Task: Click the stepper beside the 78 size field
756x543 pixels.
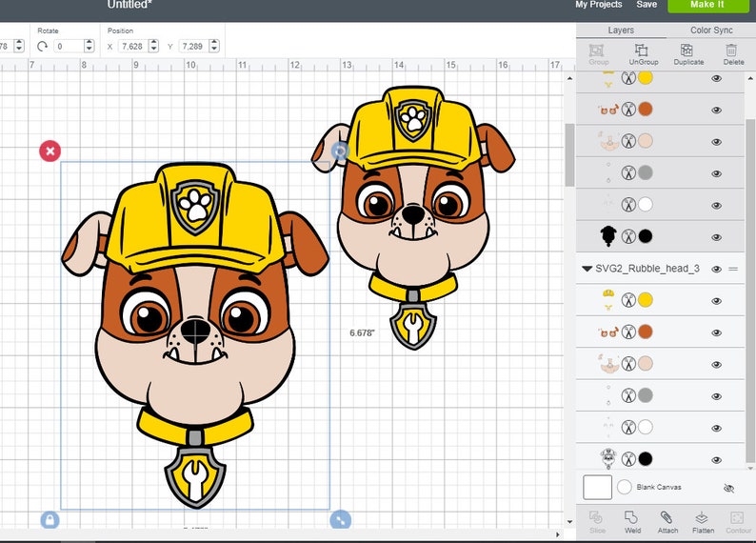Action: click(x=19, y=47)
